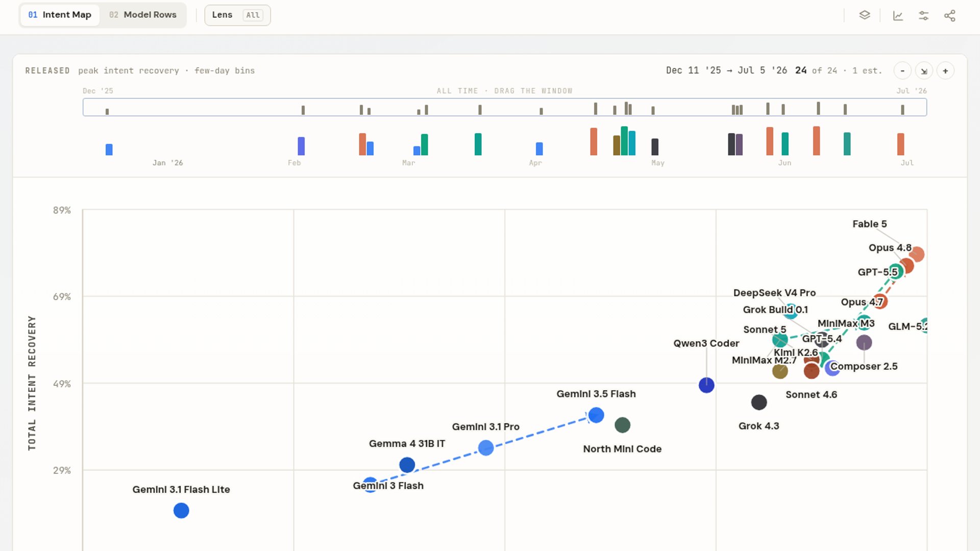
Task: Select the Gemma 4 31B IT data point
Action: 407,465
